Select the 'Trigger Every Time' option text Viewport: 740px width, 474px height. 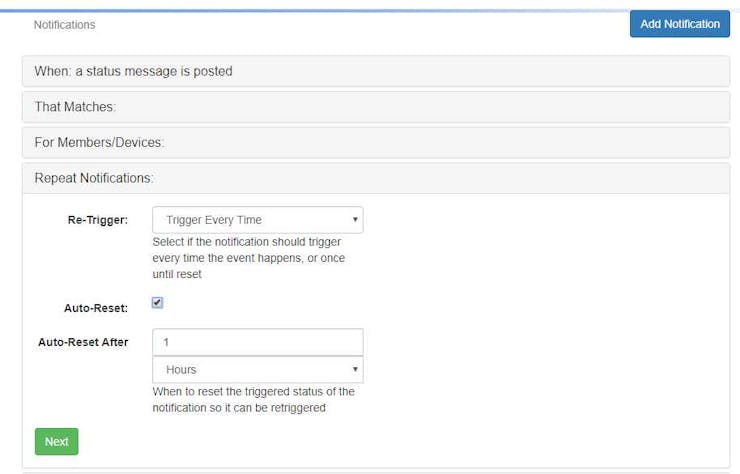click(214, 220)
